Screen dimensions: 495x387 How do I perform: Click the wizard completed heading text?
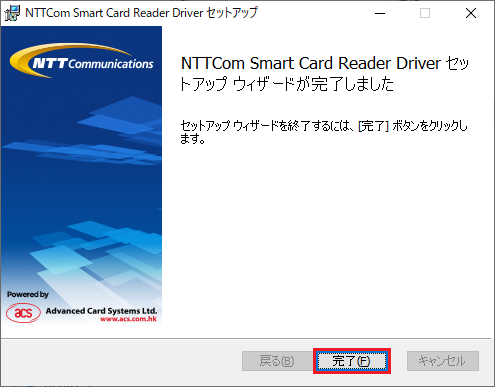pyautogui.click(x=325, y=73)
